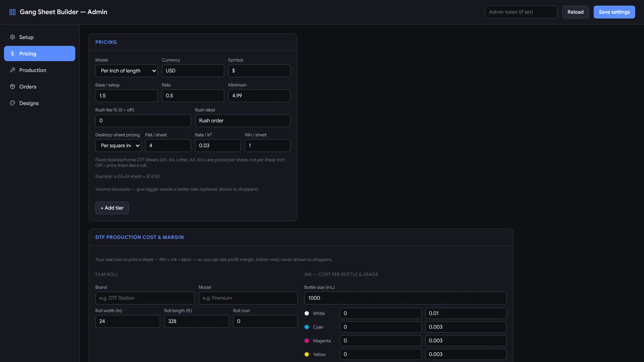The image size is (644, 362).
Task: Click the Currency field showing USD
Action: [193, 71]
